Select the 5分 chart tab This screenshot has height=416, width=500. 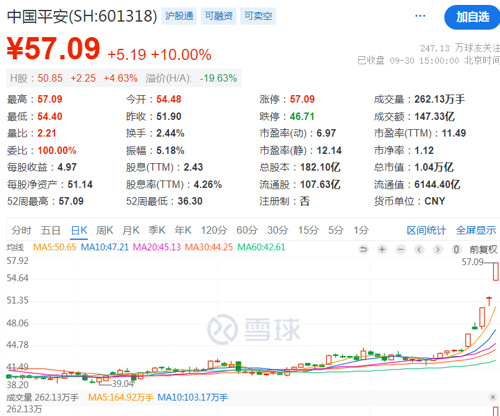(336, 230)
